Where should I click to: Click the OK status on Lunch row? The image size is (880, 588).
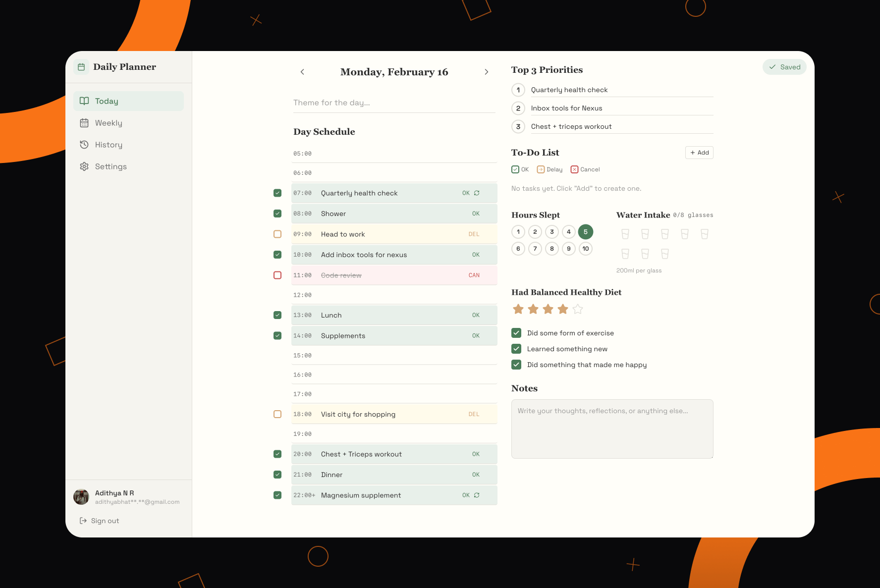(476, 315)
